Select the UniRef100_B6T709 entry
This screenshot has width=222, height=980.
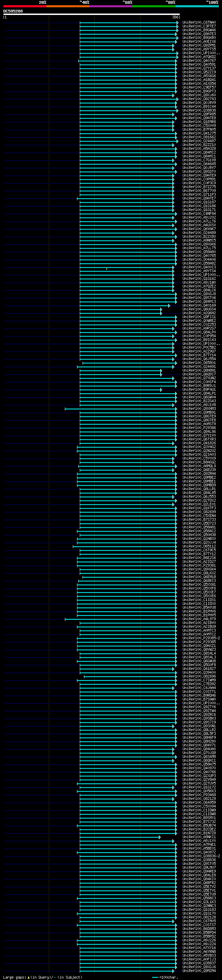coord(199,191)
